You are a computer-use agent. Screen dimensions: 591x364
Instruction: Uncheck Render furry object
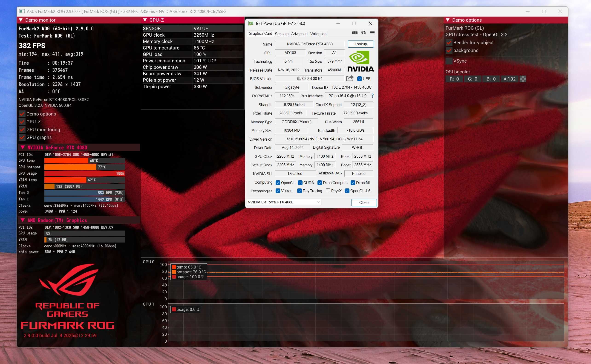(x=449, y=43)
